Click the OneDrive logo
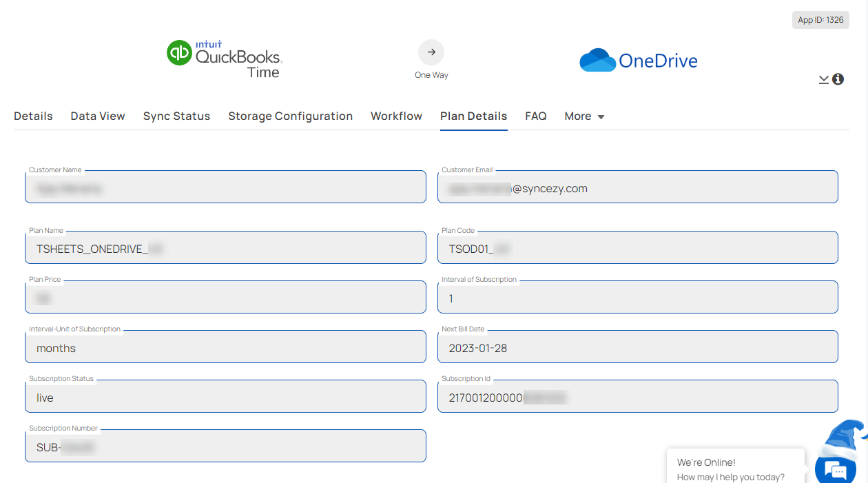Viewport: 868px width, 483px height. pyautogui.click(x=639, y=61)
